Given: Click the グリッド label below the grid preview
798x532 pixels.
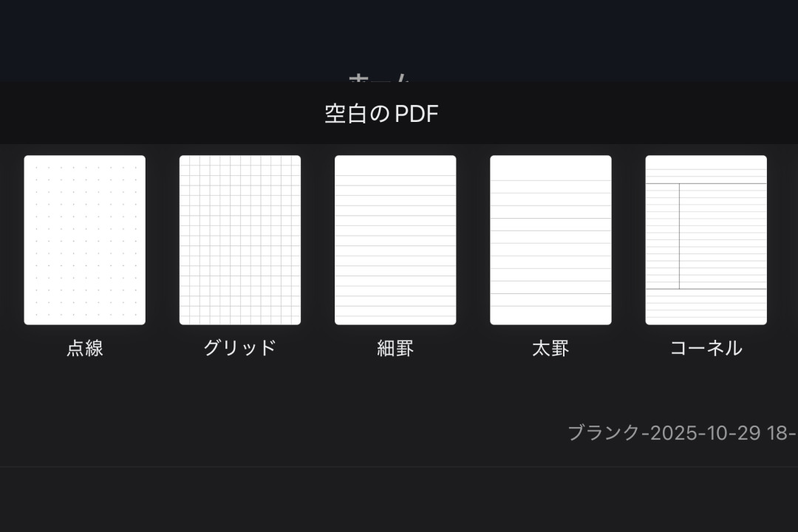Looking at the screenshot, I should pos(239,347).
